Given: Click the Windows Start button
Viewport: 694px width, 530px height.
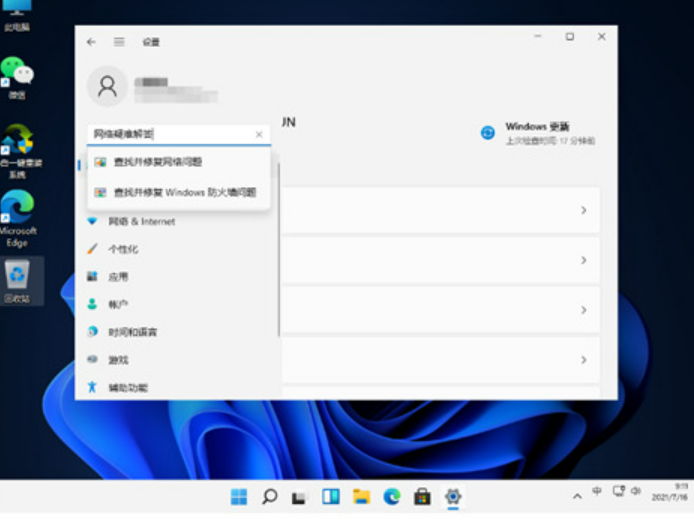Looking at the screenshot, I should point(239,496).
